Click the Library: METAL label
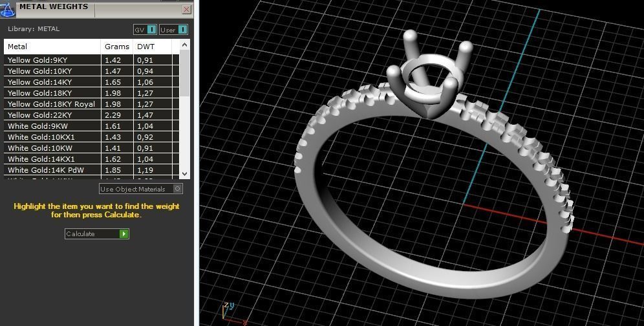 (x=34, y=28)
